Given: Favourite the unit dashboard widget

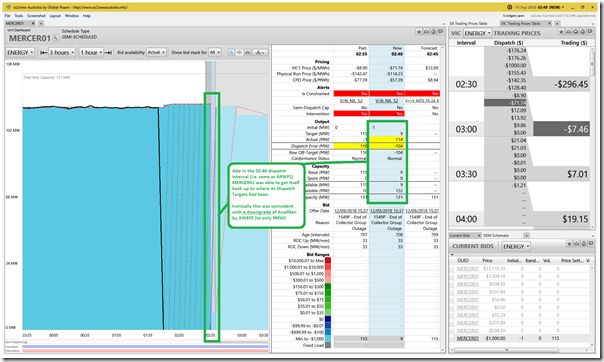Looking at the screenshot, I should [x=419, y=32].
